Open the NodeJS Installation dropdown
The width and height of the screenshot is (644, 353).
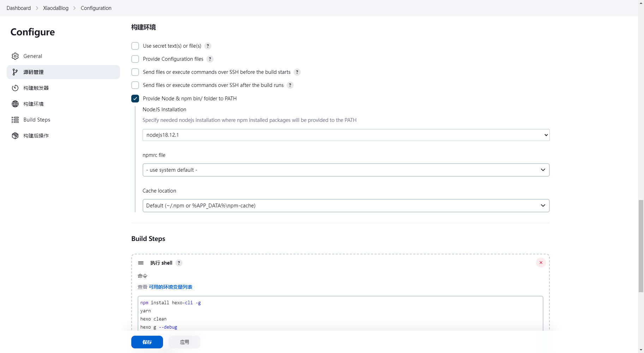click(x=346, y=135)
